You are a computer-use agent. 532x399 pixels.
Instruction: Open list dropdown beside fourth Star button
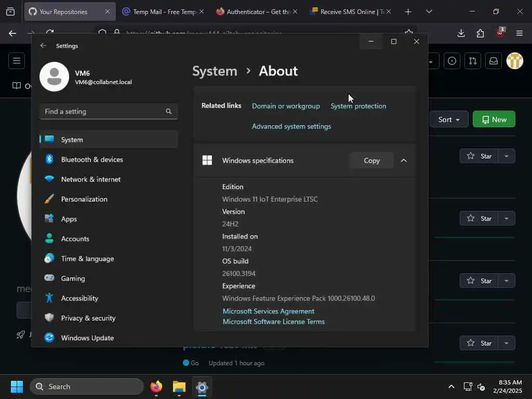pyautogui.click(x=506, y=343)
